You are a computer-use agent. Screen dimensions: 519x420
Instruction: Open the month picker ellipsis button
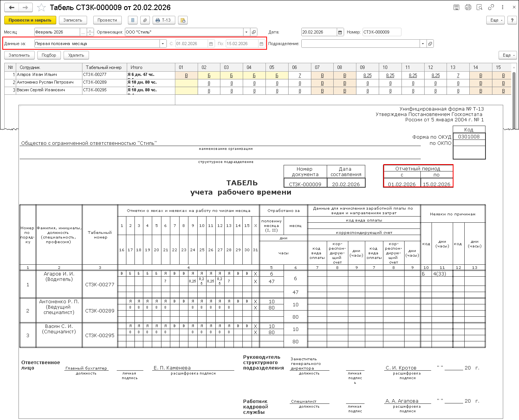point(83,32)
